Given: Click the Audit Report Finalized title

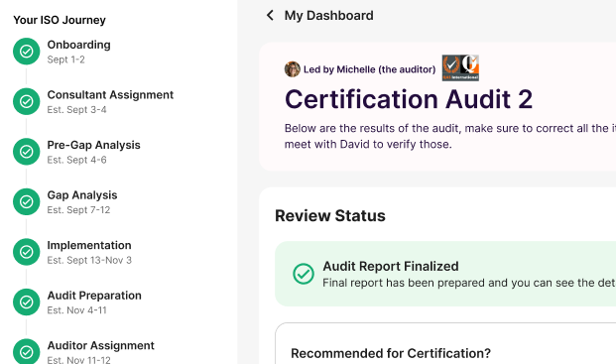Looking at the screenshot, I should (391, 266).
